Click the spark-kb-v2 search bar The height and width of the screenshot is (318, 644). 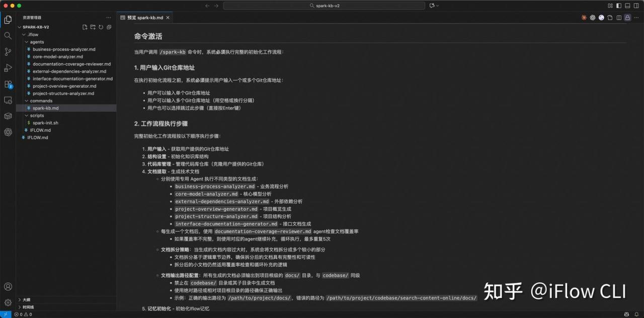pos(324,6)
